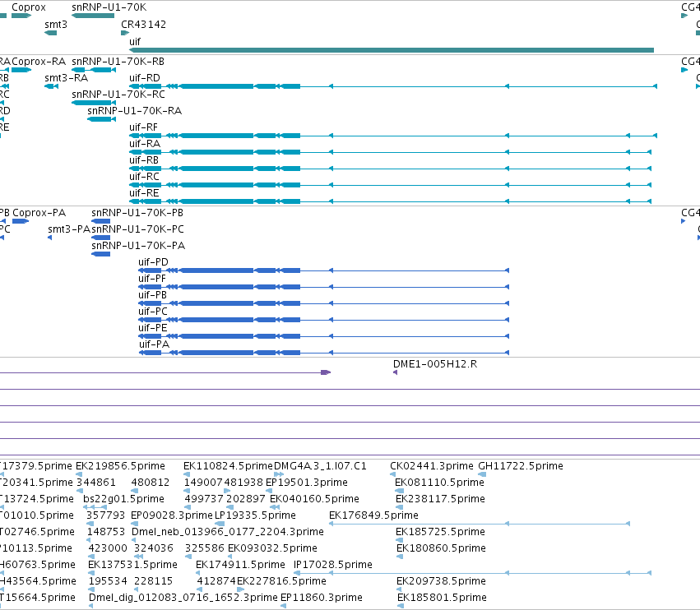
Task: Click the uif-PA protein label
Action: point(154,344)
